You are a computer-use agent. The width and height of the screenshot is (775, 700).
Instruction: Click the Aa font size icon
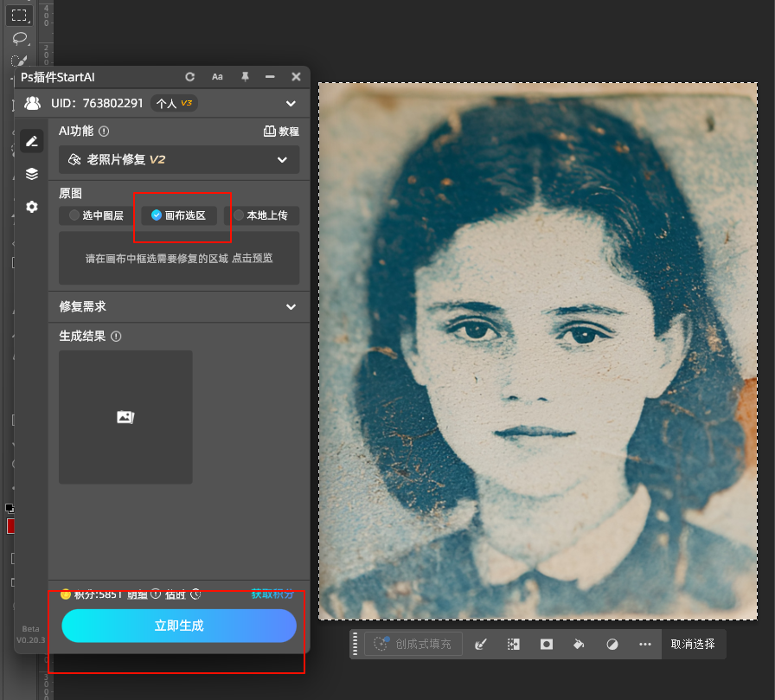tap(217, 77)
